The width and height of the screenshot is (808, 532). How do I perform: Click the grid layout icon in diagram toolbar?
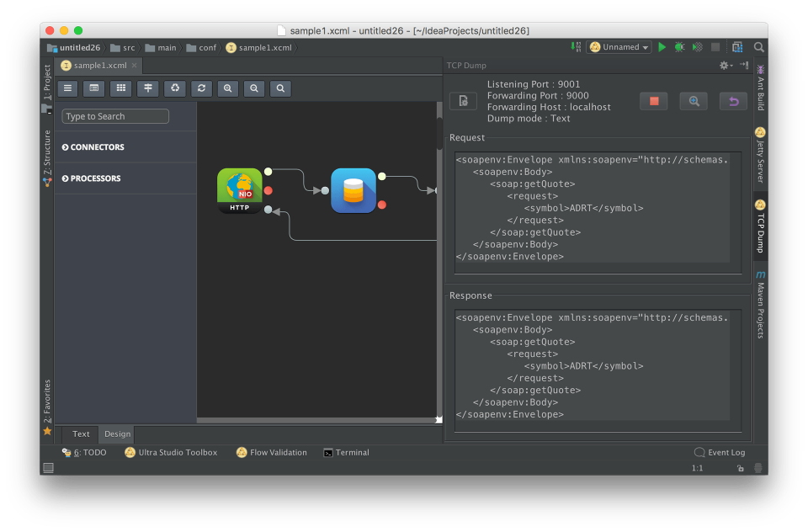pyautogui.click(x=121, y=88)
